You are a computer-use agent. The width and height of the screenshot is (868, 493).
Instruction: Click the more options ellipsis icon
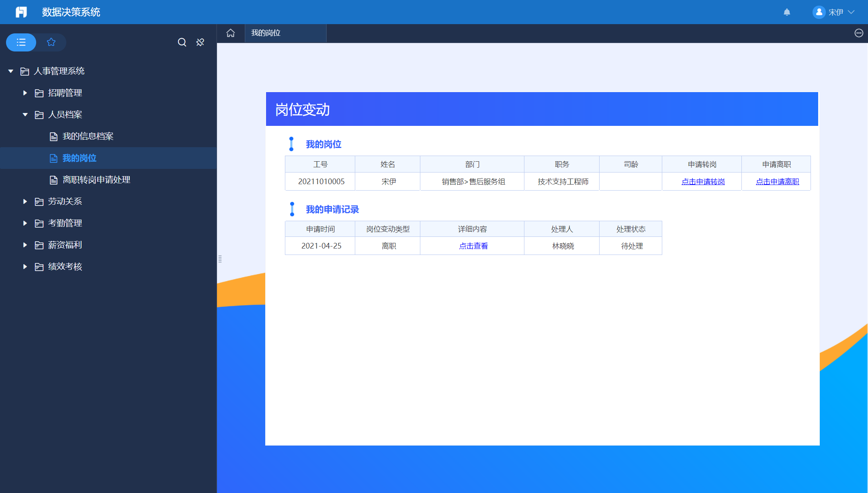pyautogui.click(x=859, y=33)
